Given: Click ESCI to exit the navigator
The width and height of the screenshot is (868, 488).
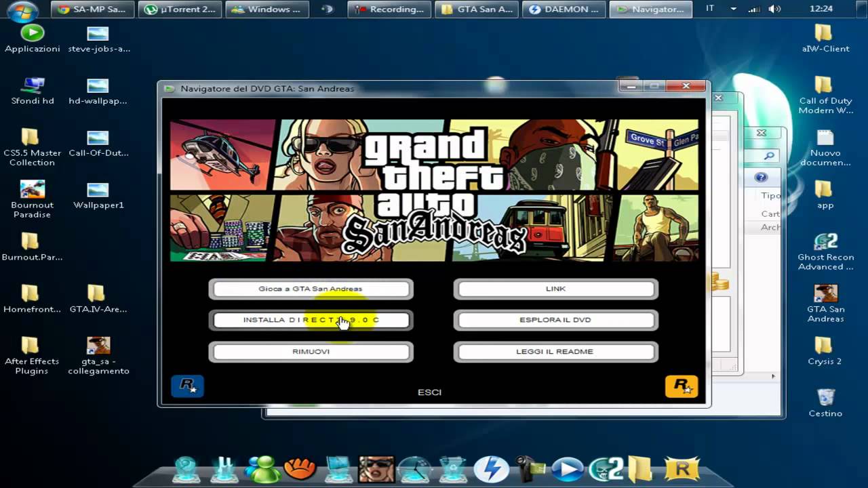Looking at the screenshot, I should point(429,392).
